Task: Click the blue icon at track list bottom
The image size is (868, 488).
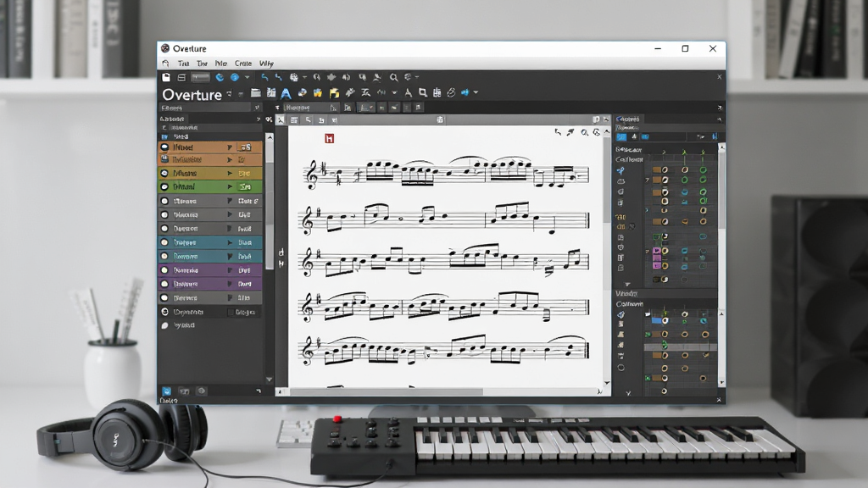Action: (x=167, y=391)
